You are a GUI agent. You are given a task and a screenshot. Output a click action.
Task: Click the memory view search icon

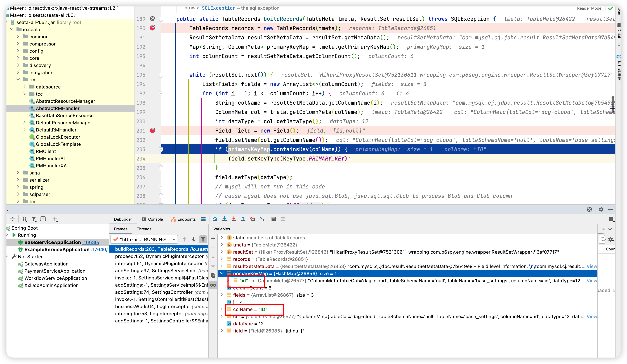coord(602,239)
